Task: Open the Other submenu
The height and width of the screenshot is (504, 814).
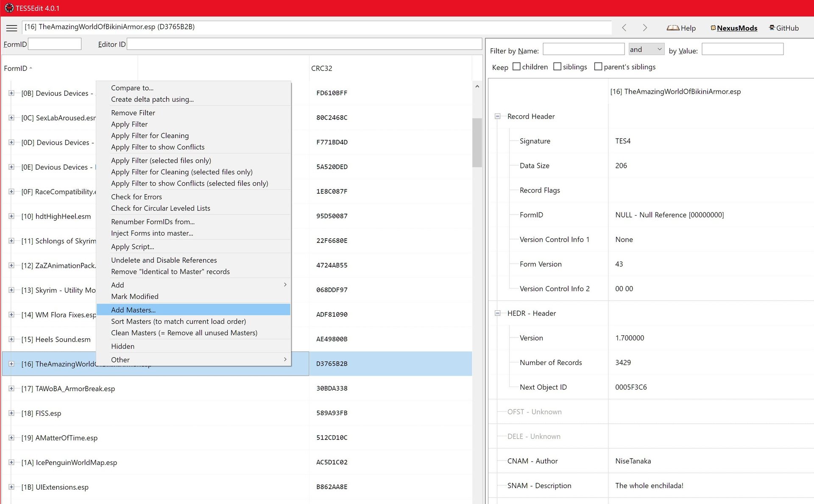Action: tap(193, 360)
